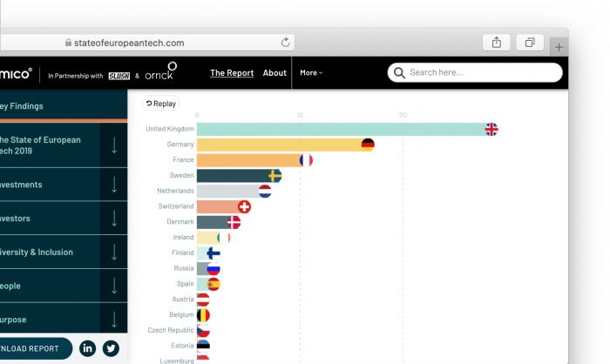Add a new Safari tab with plus
The height and width of the screenshot is (364, 610).
(559, 47)
